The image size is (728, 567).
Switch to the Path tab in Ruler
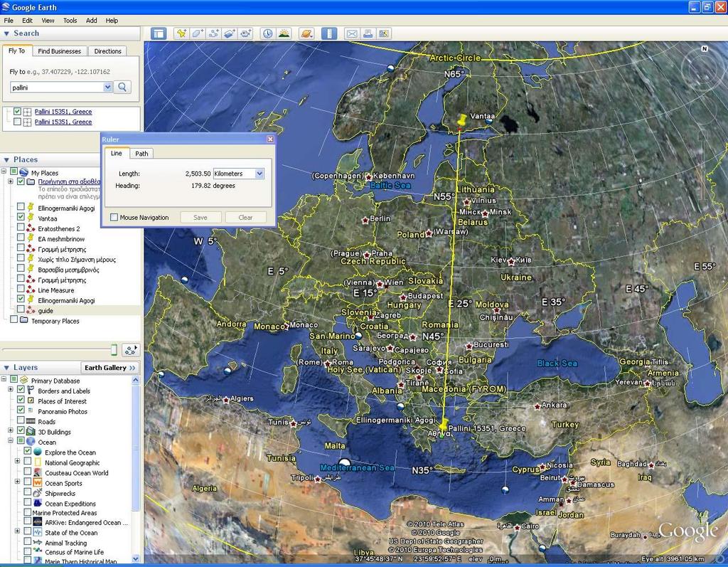(x=141, y=154)
